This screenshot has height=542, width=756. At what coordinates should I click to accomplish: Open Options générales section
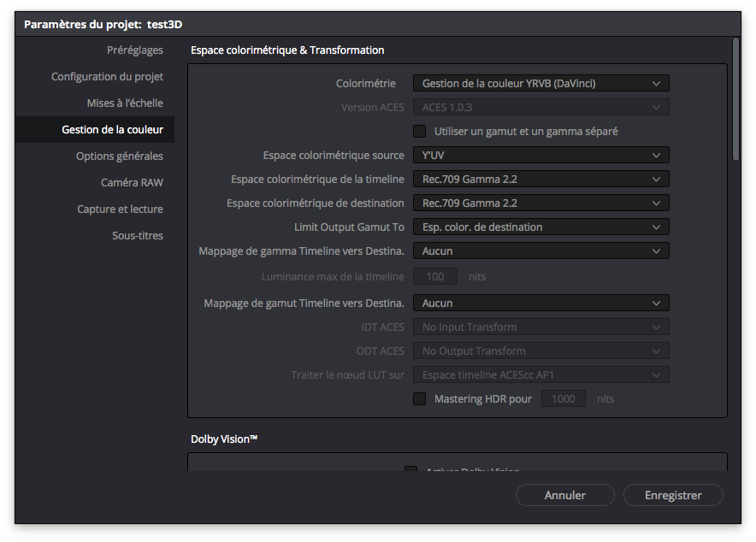click(x=119, y=156)
